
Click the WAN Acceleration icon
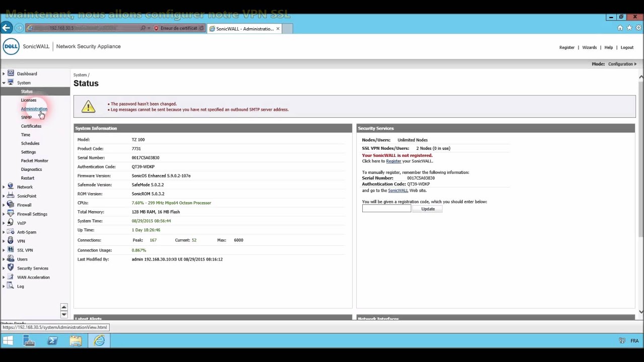click(11, 277)
